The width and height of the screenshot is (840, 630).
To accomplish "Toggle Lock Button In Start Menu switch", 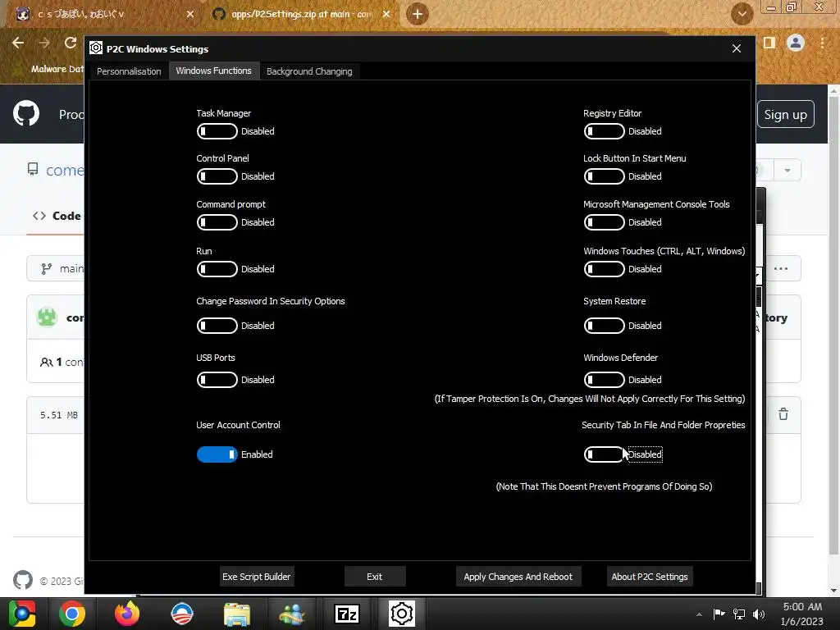I will coord(604,176).
